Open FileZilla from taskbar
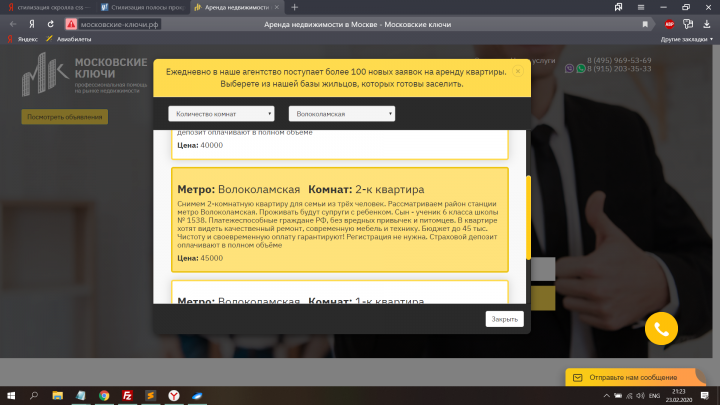The image size is (720, 405). coord(127,395)
